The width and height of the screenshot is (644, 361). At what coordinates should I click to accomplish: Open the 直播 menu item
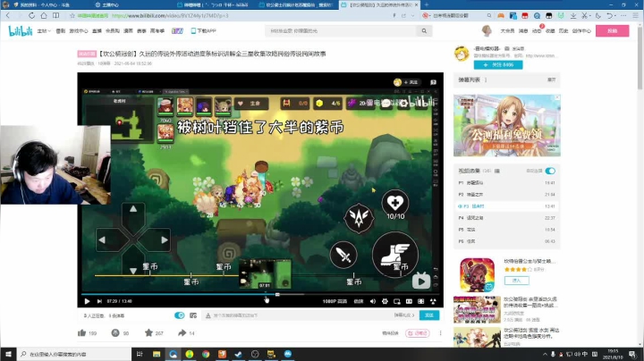coord(97,30)
